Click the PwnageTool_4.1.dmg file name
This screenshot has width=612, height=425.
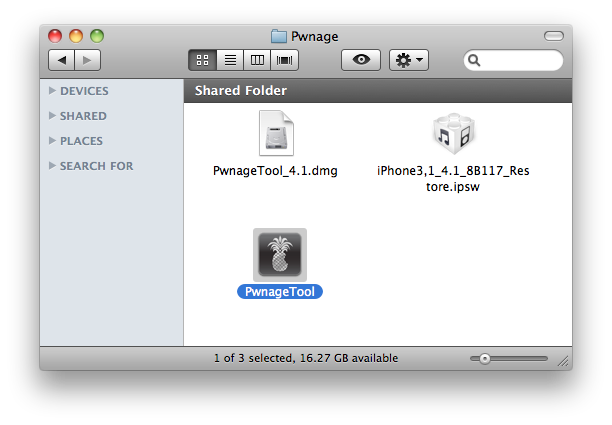(275, 171)
